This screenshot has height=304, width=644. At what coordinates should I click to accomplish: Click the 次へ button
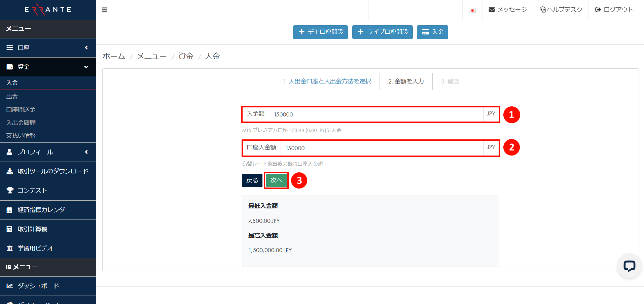point(276,180)
